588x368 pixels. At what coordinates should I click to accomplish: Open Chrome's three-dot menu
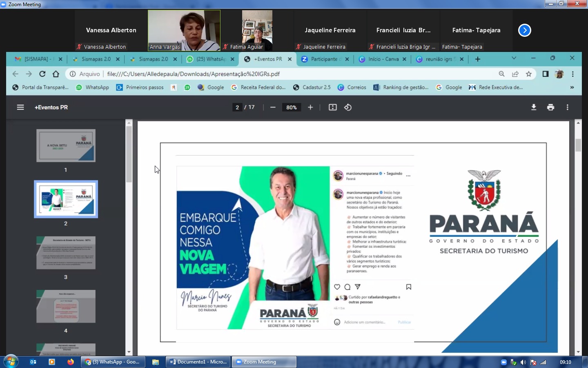(x=573, y=74)
